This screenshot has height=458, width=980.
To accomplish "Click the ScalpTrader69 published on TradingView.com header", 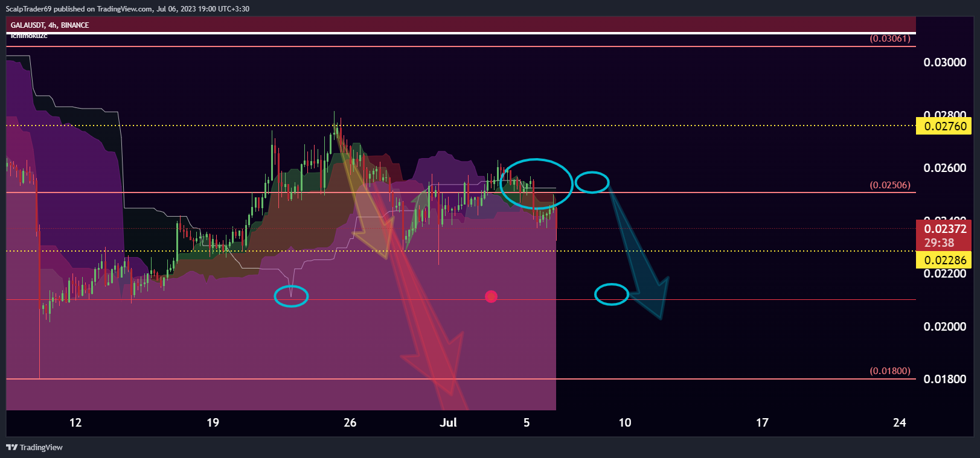I will (127, 8).
